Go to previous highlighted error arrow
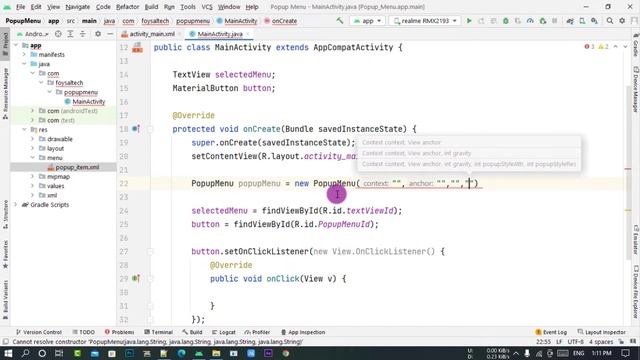Image resolution: width=640 pixels, height=360 pixels. [x=616, y=47]
